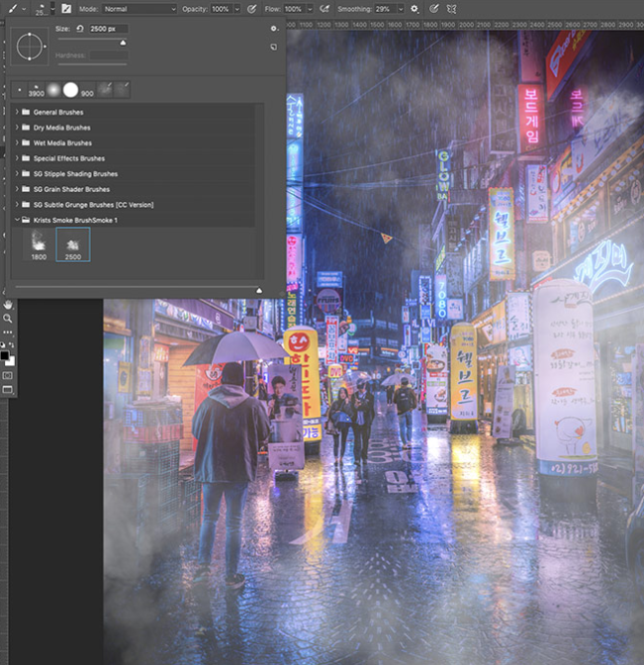Open the Smoothing slider dropdown arrow
Screen dimensions: 644x665
(x=401, y=9)
